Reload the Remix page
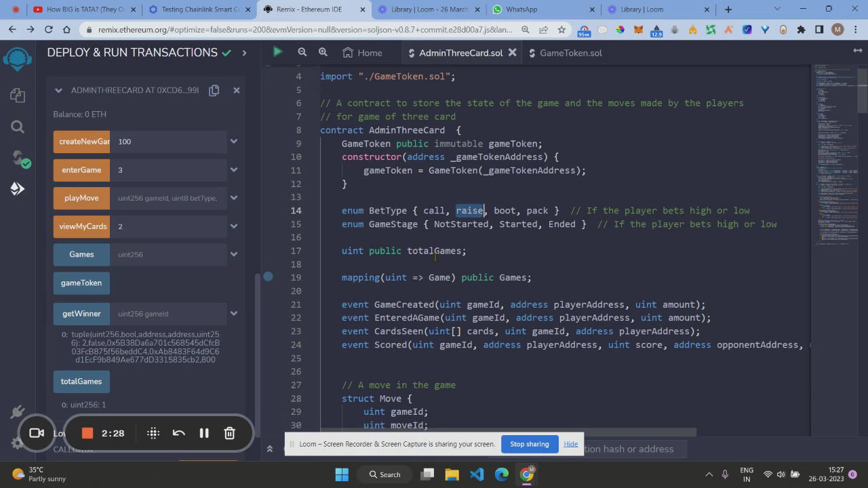868x488 pixels. [49, 30]
